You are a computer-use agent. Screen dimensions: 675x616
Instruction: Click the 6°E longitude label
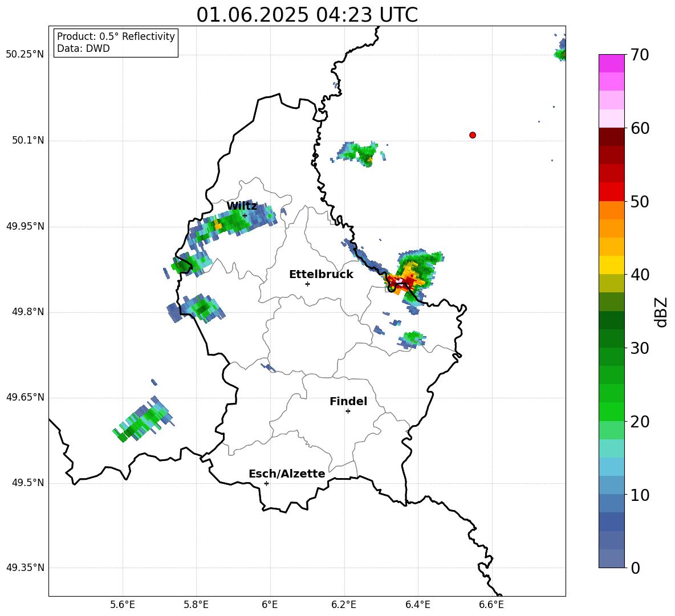270,605
